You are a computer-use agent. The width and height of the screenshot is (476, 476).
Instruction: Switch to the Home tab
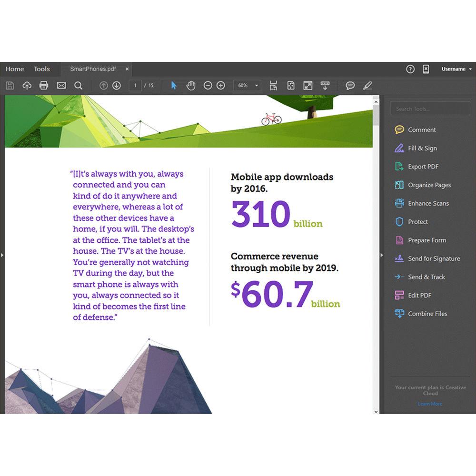14,69
